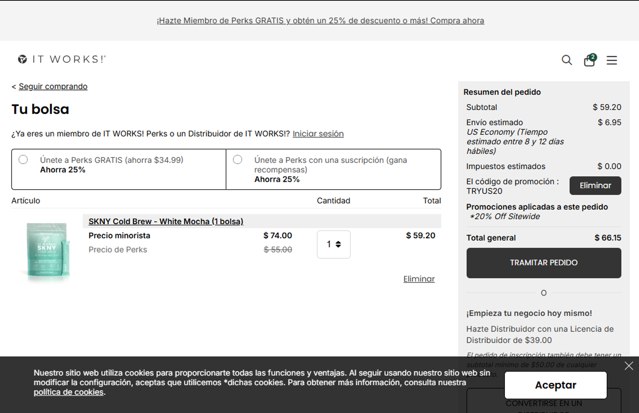Click the TRAMITAR PEDIDO button
The height and width of the screenshot is (413, 639).
point(544,263)
